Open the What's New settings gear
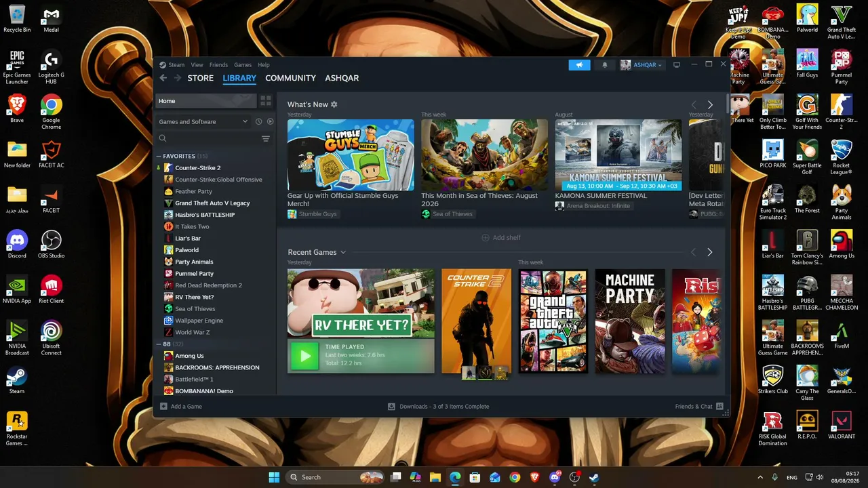 334,104
